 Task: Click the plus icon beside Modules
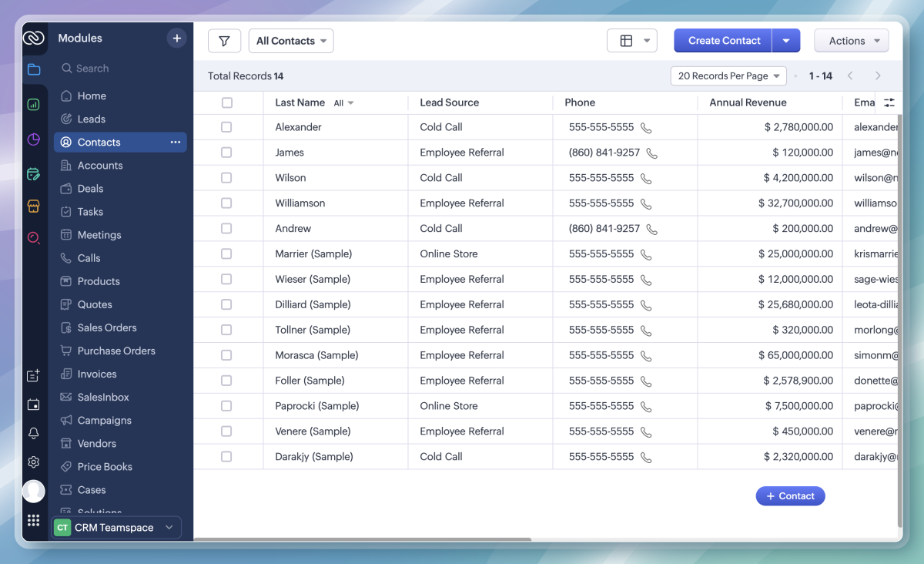[176, 38]
